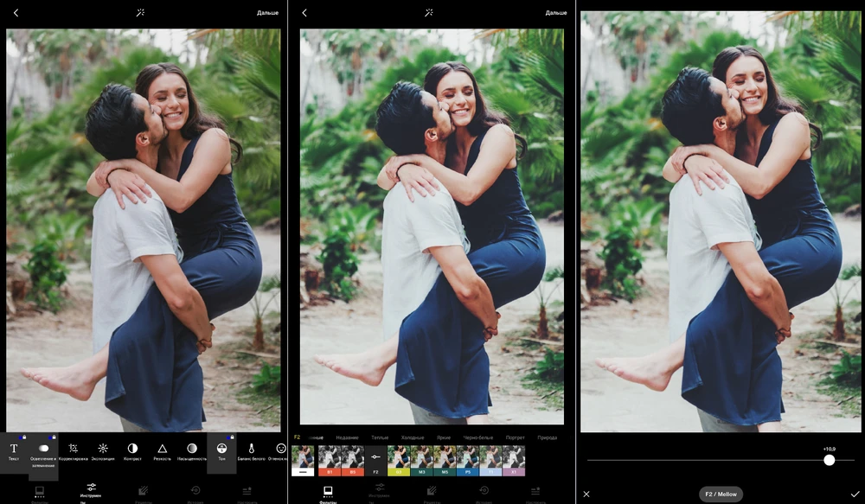Open the Contrast adjustment tool
Viewport: 865px width, 504px height.
(x=132, y=450)
